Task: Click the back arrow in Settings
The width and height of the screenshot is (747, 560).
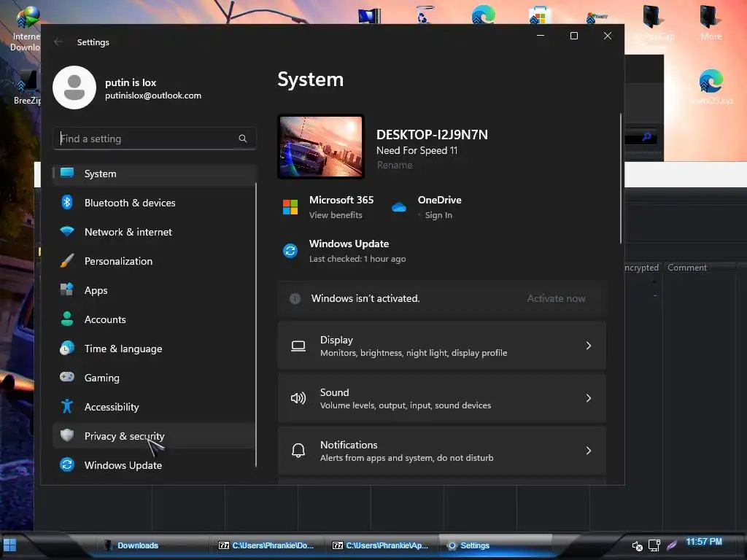Action: 58,42
